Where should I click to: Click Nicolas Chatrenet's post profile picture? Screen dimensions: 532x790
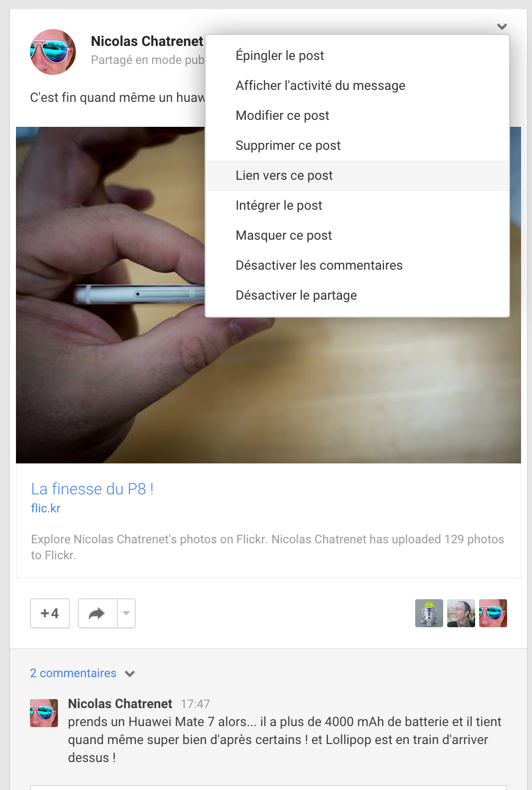coord(53,52)
